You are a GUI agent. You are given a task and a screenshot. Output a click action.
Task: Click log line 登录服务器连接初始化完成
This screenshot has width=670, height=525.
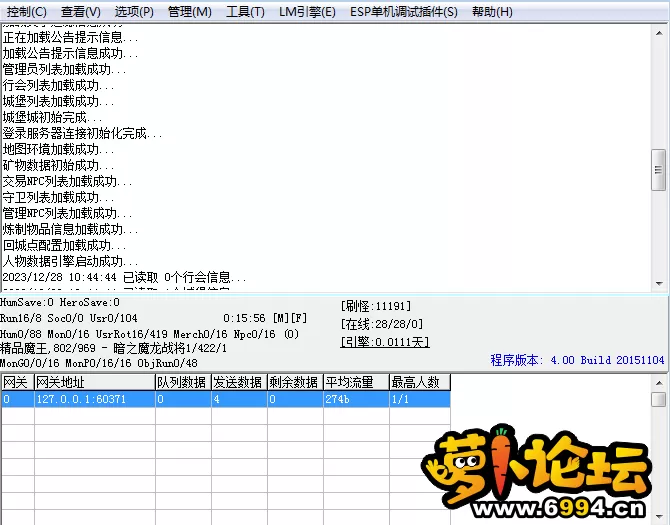coord(82,133)
